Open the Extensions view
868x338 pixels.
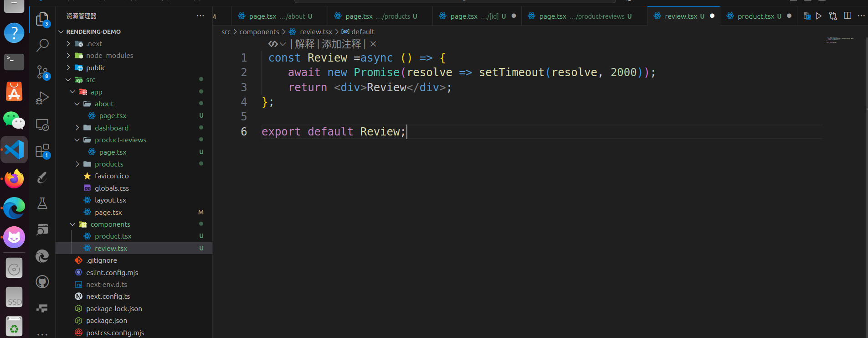pyautogui.click(x=42, y=151)
